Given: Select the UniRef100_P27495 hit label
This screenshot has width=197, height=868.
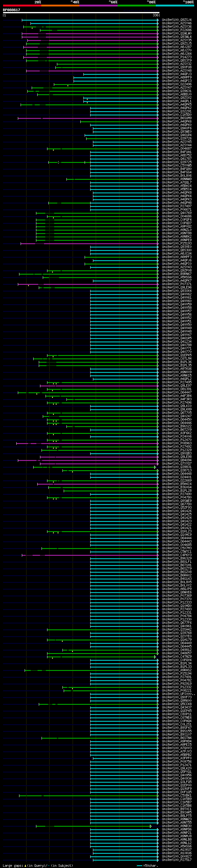Looking at the screenshot, I should [177, 382].
